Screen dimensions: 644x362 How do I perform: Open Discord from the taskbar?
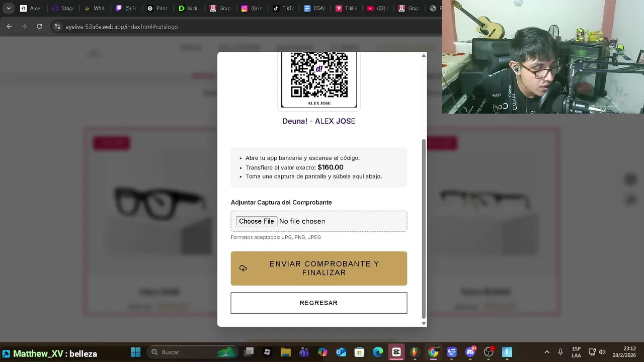point(470,352)
